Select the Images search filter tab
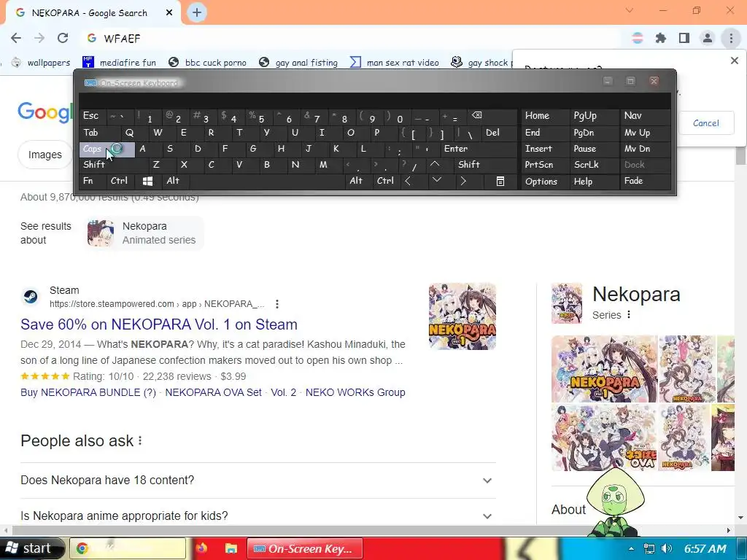 [44, 155]
